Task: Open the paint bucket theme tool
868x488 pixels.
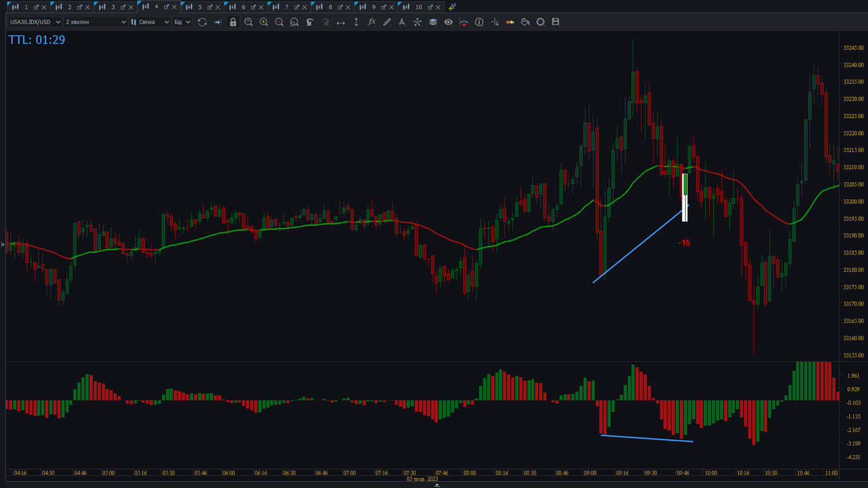Action: pyautogui.click(x=526, y=22)
